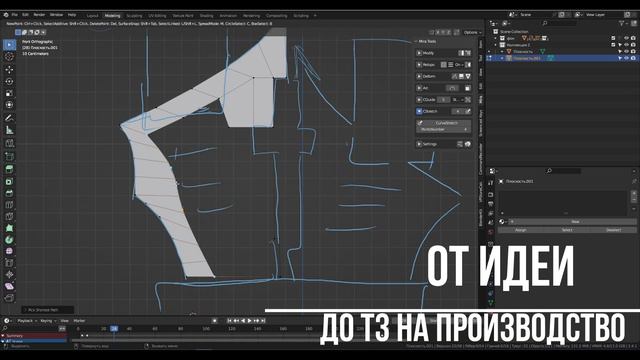This screenshot has width=640, height=360.
Task: Switch to the Sculpting workspace tab
Action: pyautogui.click(x=134, y=16)
